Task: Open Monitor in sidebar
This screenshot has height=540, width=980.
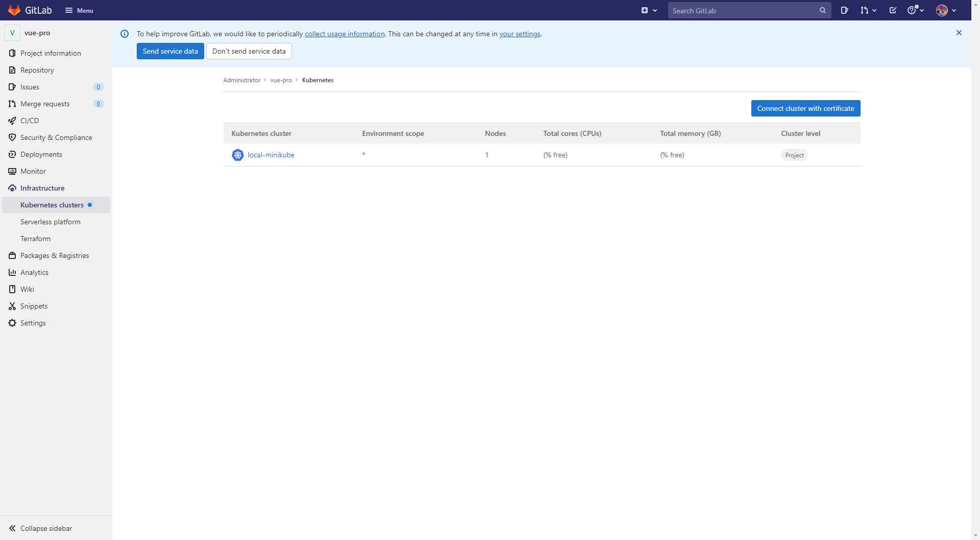Action: [x=56, y=171]
